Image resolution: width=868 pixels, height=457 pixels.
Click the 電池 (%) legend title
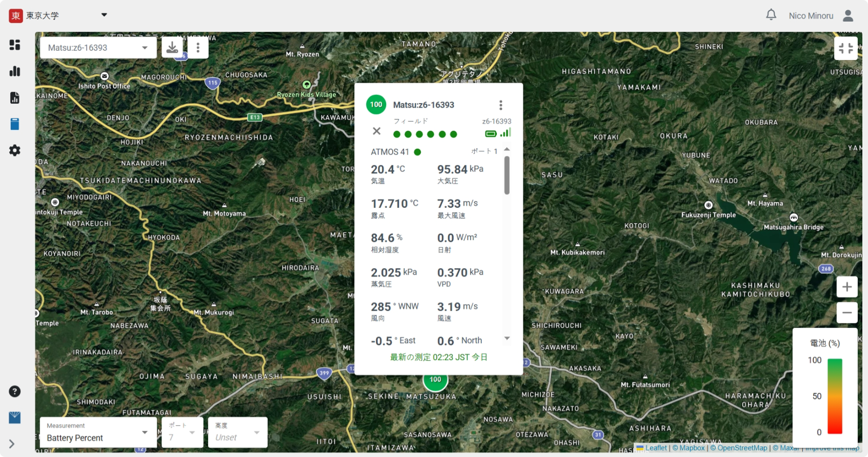825,343
